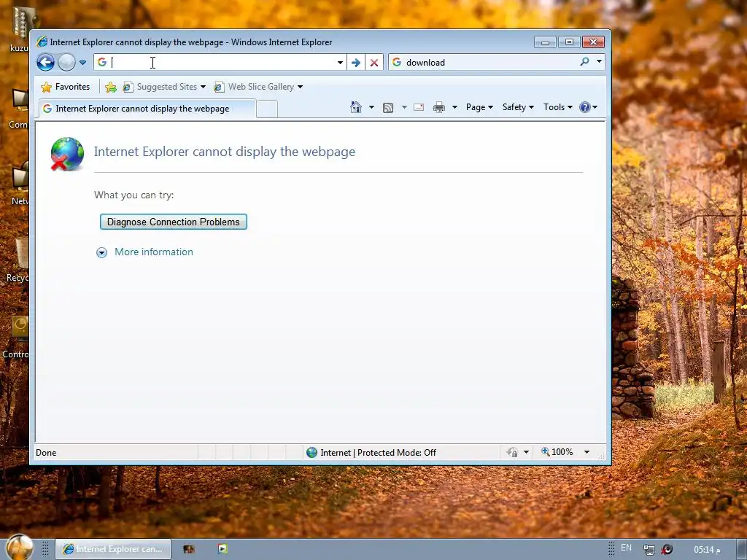Screen dimensions: 747x560
Task: Click the tray icon beside network icon
Action: pos(667,550)
